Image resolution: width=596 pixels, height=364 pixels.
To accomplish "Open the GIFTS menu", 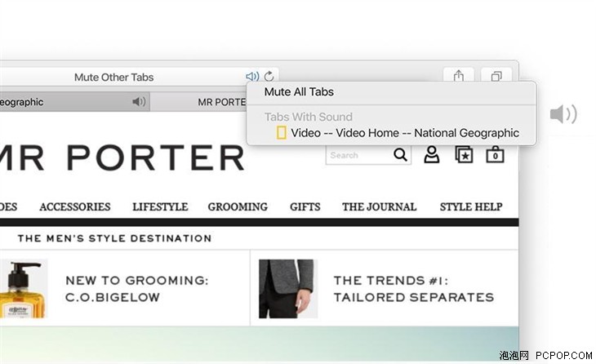I will click(x=305, y=206).
